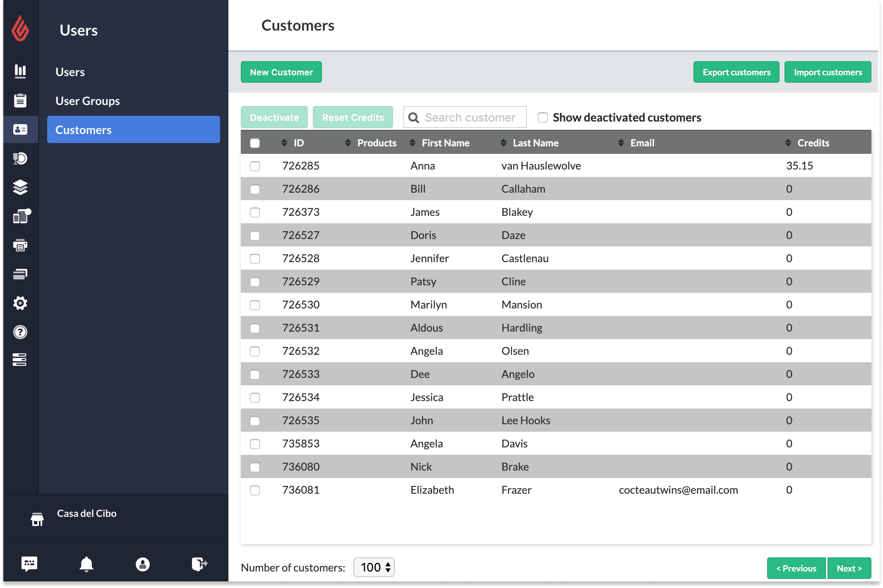Click the credits value 35.15

[x=800, y=165]
